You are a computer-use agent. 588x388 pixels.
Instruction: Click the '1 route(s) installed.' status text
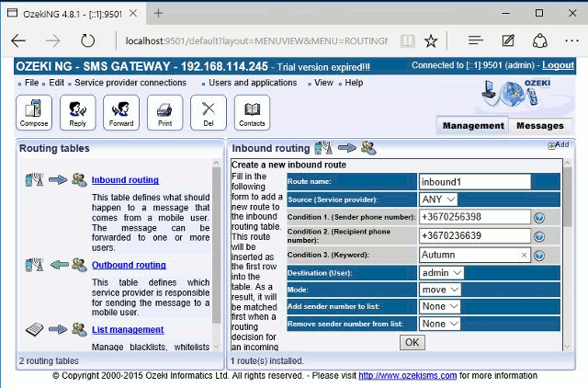tap(266, 361)
